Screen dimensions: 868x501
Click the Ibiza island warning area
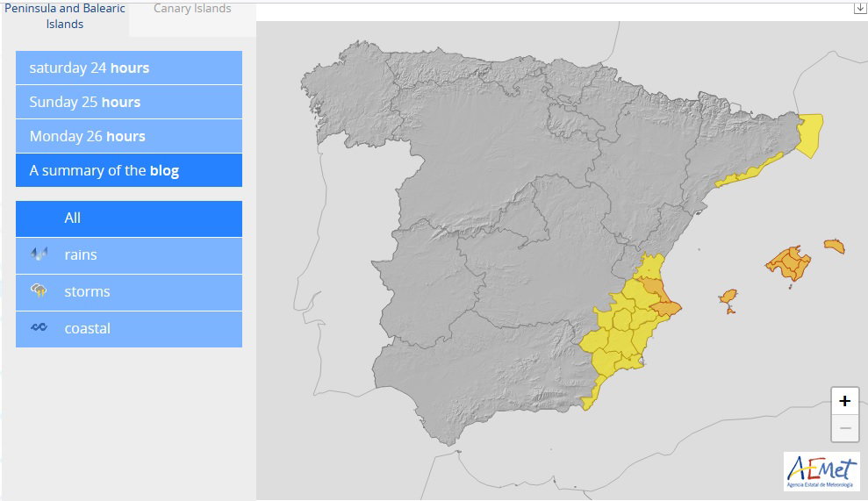pos(728,299)
